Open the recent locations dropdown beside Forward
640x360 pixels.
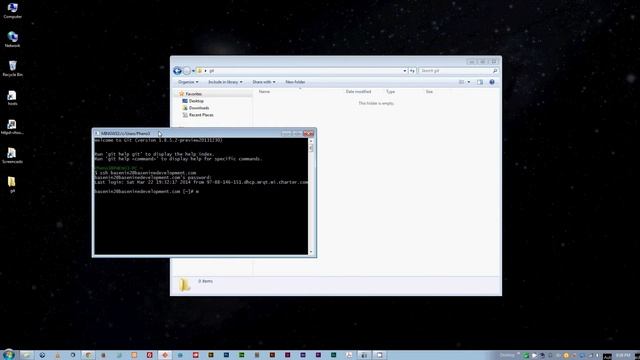193,71
